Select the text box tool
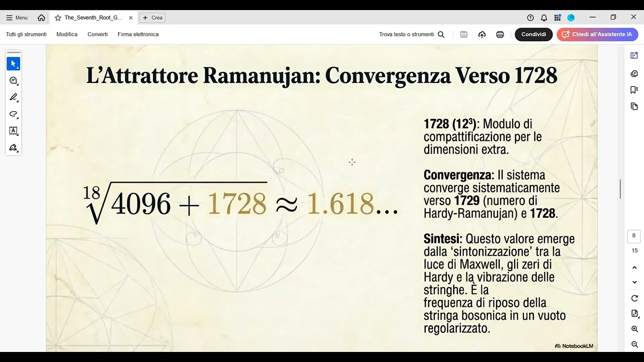 pyautogui.click(x=14, y=131)
